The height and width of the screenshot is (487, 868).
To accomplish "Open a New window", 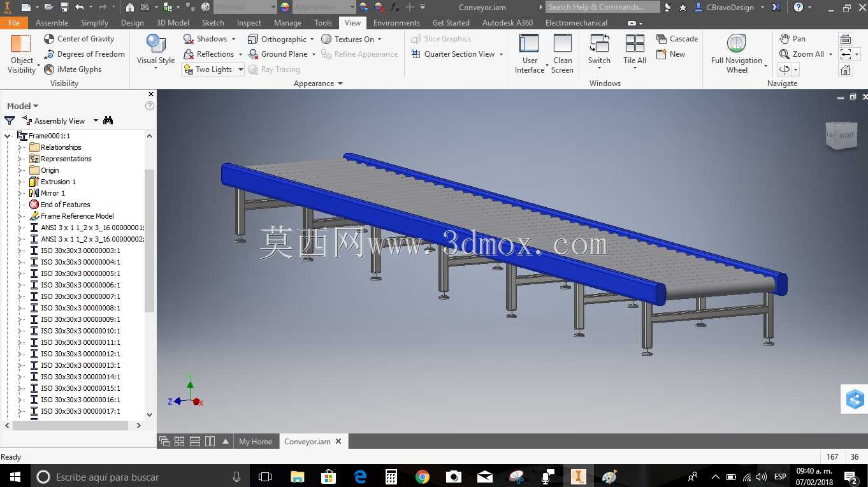I will 670,54.
